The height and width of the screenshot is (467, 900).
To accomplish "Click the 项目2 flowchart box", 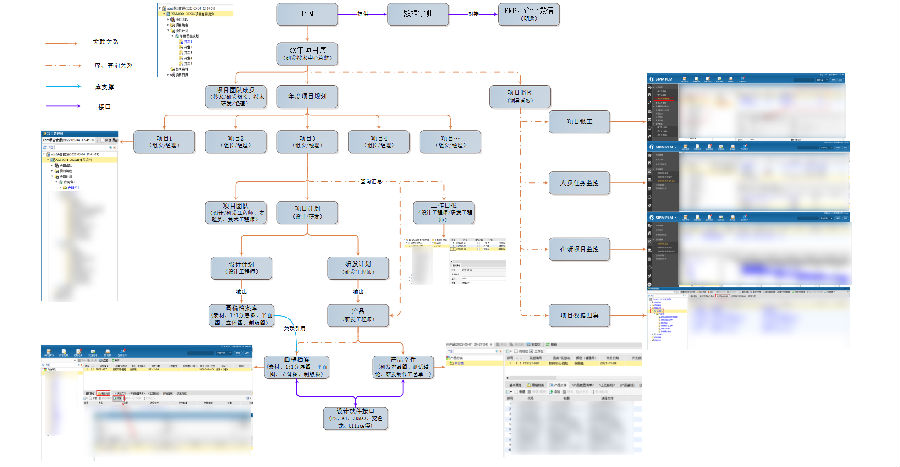I will coord(236,142).
